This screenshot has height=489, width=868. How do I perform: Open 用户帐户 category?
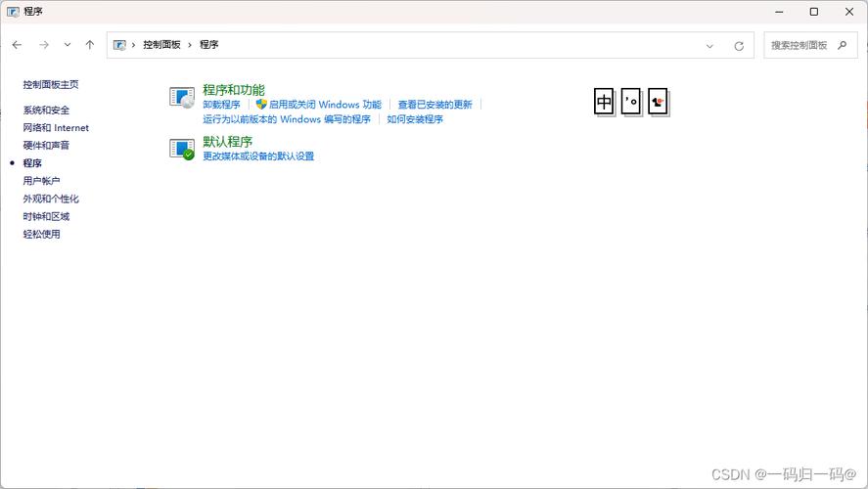click(x=41, y=181)
